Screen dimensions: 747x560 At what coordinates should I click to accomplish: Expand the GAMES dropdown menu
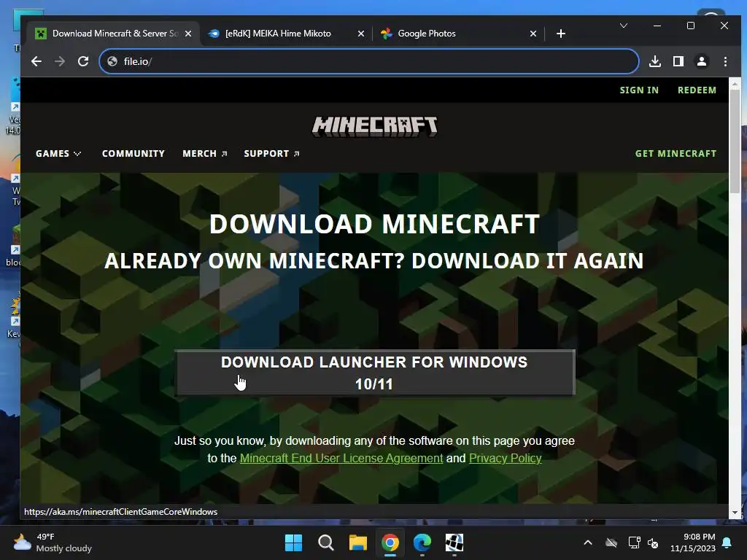click(x=58, y=153)
